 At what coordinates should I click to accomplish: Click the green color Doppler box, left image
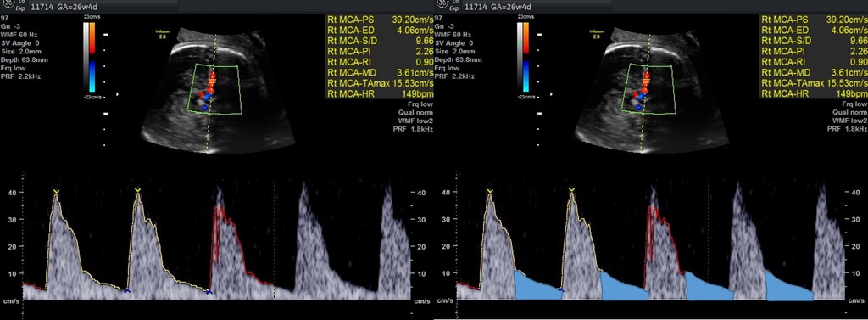pos(215,89)
